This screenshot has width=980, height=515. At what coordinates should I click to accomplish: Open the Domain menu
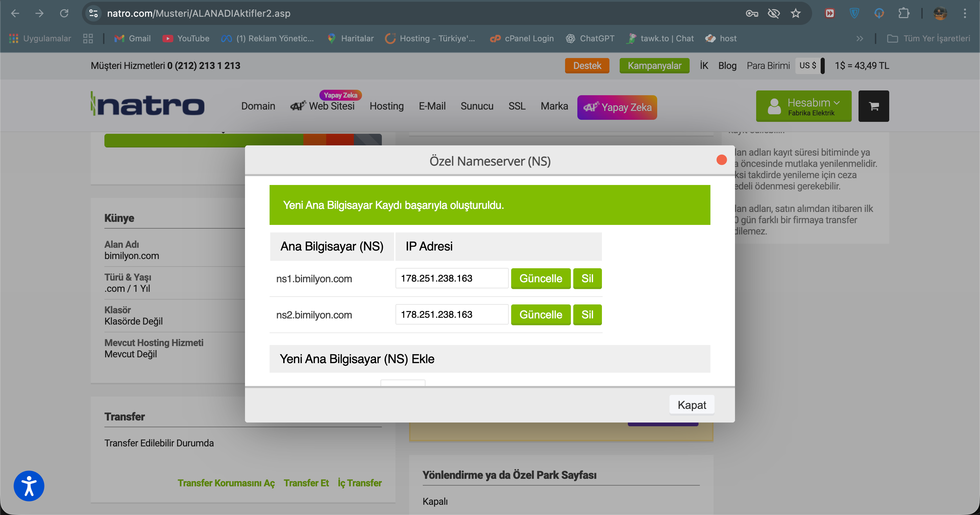point(258,106)
